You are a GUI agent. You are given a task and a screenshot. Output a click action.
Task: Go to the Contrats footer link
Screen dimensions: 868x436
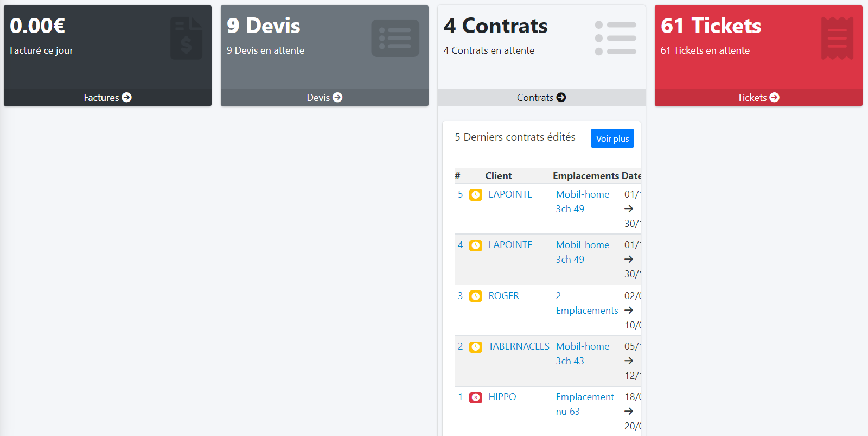click(541, 98)
